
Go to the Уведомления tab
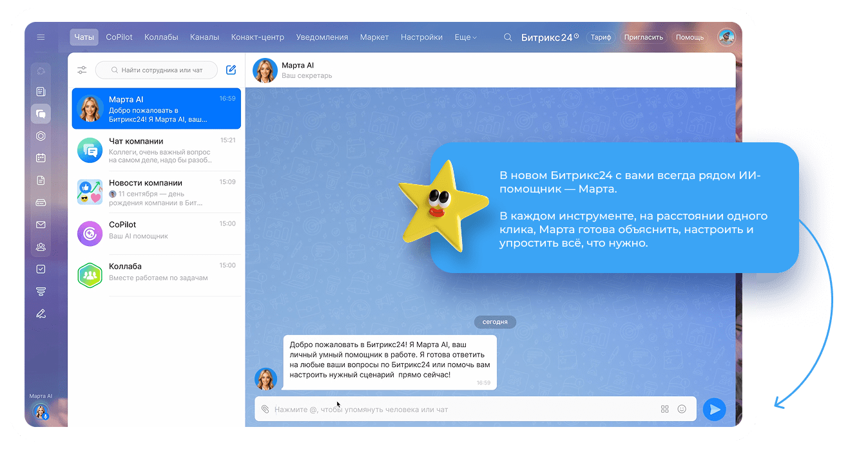coord(322,37)
